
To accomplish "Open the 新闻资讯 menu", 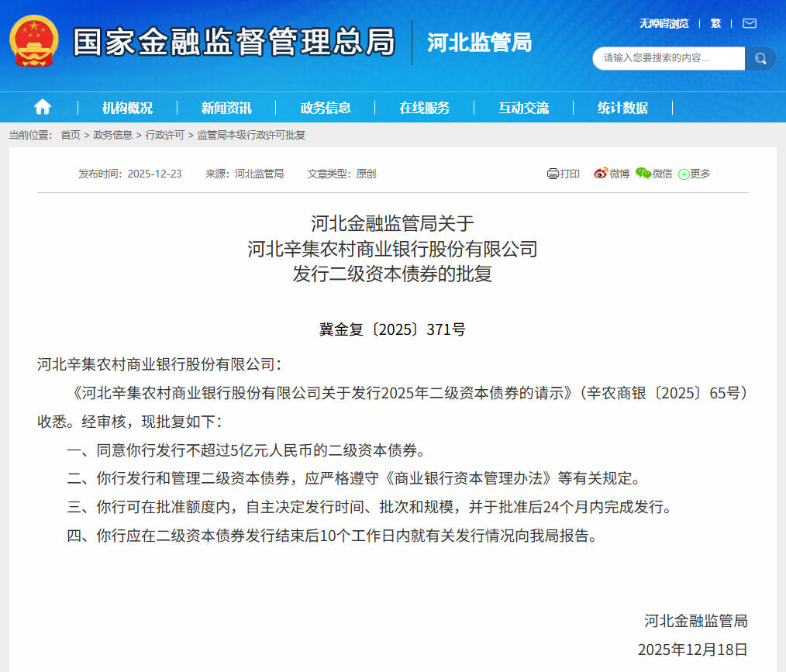I will [226, 108].
